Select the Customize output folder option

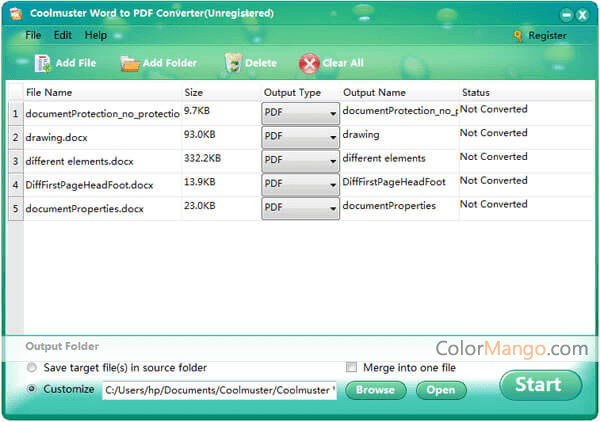[33, 389]
